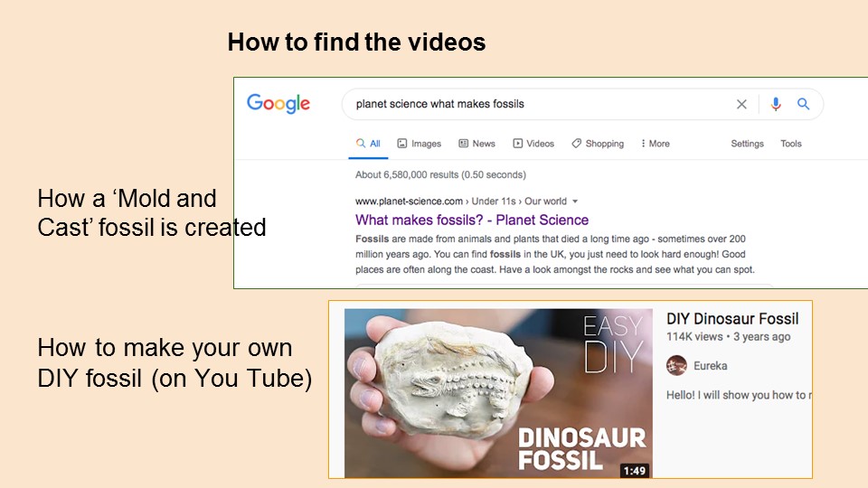Open the Images results tab
This screenshot has width=868, height=488.
tap(419, 144)
